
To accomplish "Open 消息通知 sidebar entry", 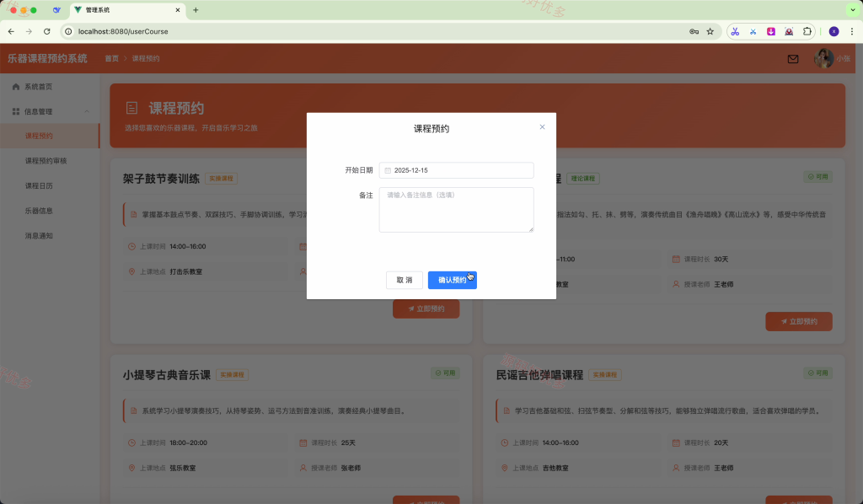I will [x=39, y=235].
